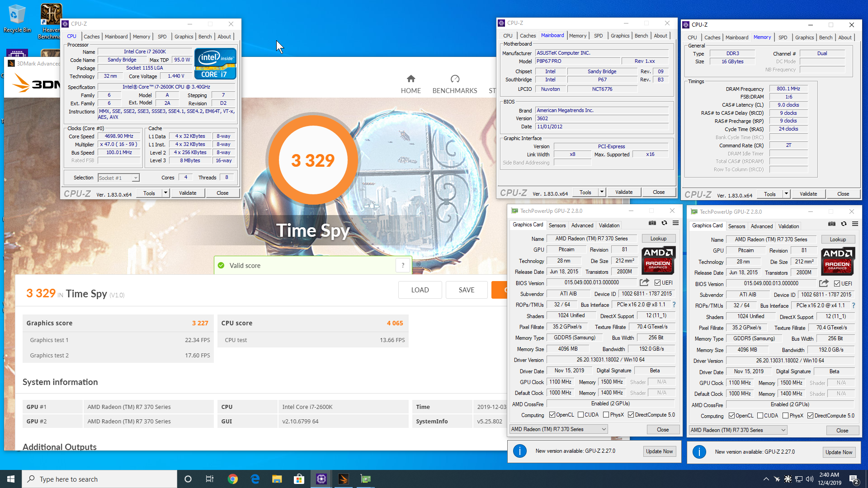This screenshot has height=488, width=868.
Task: Open Task View in taskbar
Action: coord(210,479)
